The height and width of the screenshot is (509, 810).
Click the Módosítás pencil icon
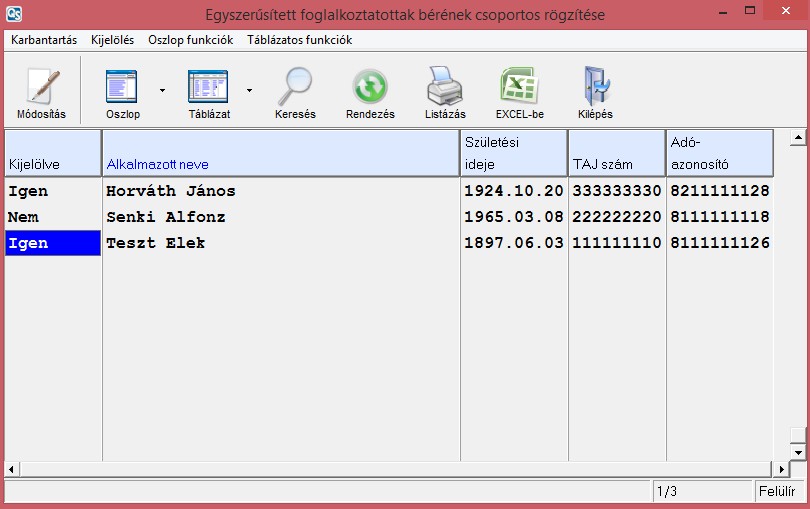[41, 88]
